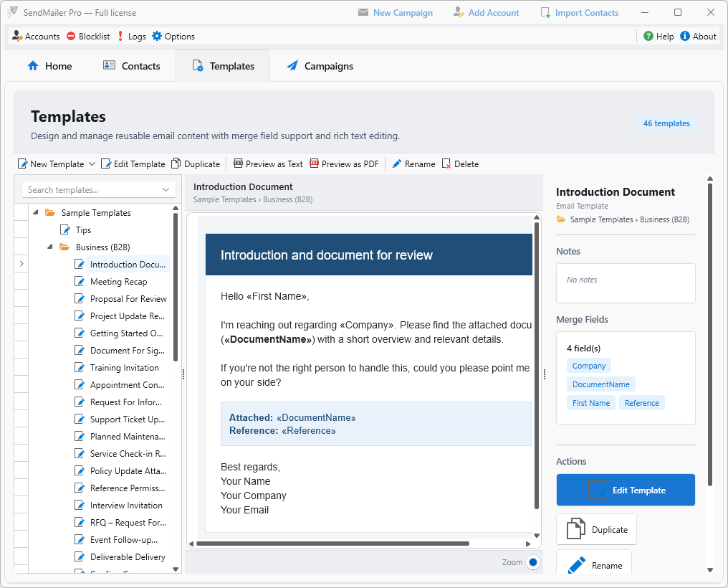The width and height of the screenshot is (728, 588).
Task: Switch to the Contacts tab
Action: tap(132, 65)
